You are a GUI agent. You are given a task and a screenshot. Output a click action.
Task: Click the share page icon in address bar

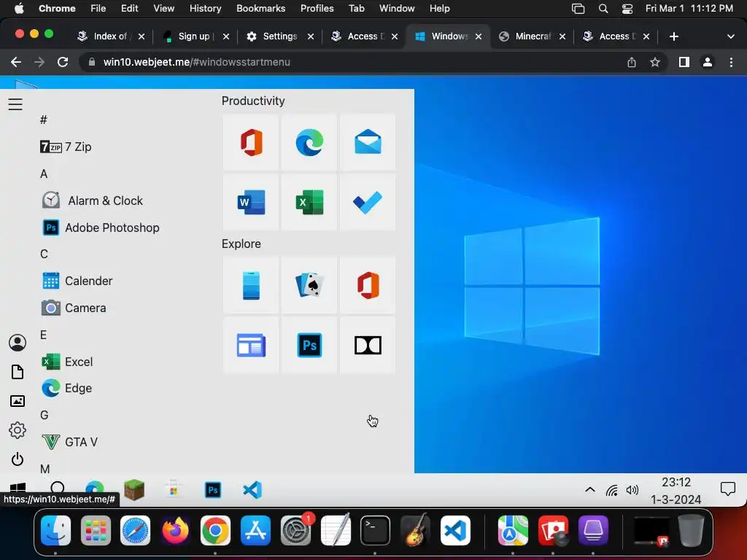pos(632,62)
